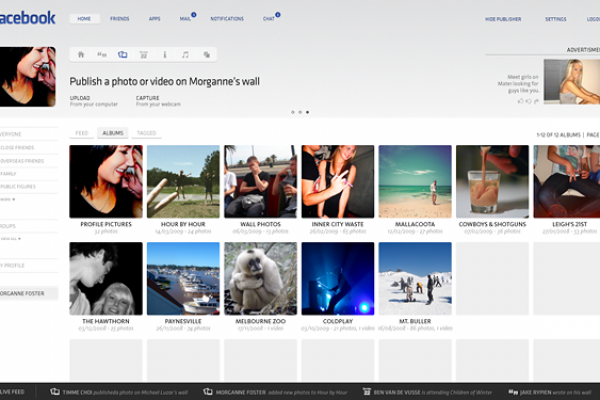
Task: Select Public Figures filter in sidebar
Action: coord(18,187)
